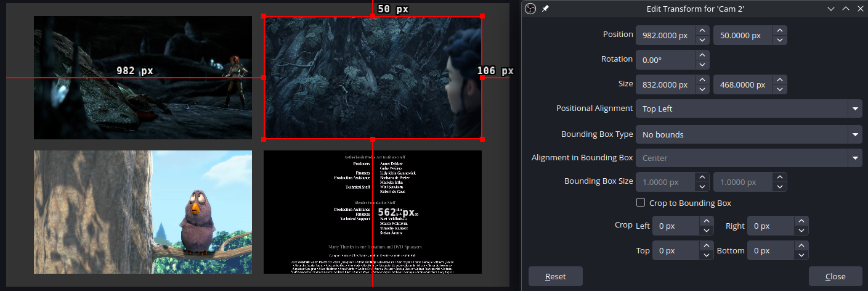The image size is (868, 291).
Task: Click bottom-right red handle of selected source
Action: pos(482,139)
